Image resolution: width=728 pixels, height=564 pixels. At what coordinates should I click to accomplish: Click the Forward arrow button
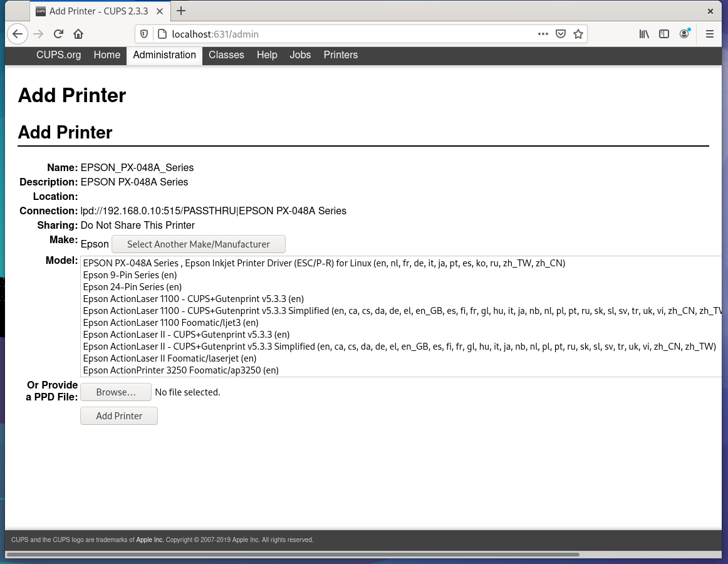tap(39, 34)
